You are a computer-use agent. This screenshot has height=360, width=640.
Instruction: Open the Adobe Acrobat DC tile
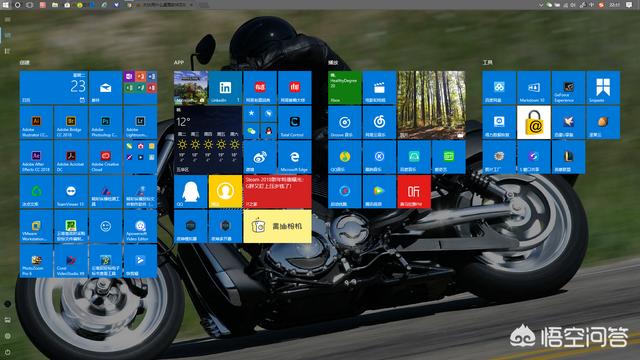click(x=71, y=157)
